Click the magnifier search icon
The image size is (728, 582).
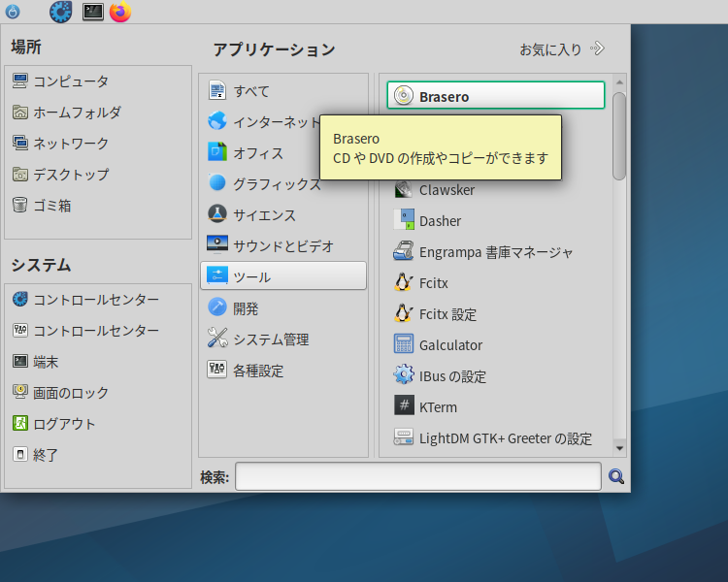pos(616,476)
